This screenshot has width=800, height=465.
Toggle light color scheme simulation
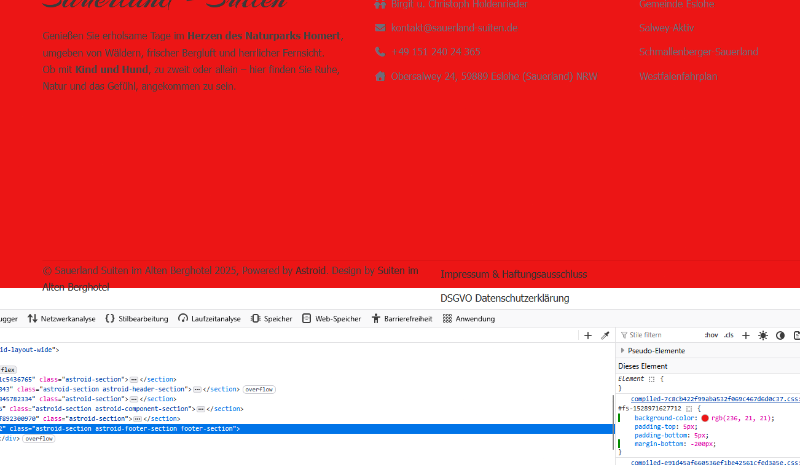pyautogui.click(x=763, y=335)
